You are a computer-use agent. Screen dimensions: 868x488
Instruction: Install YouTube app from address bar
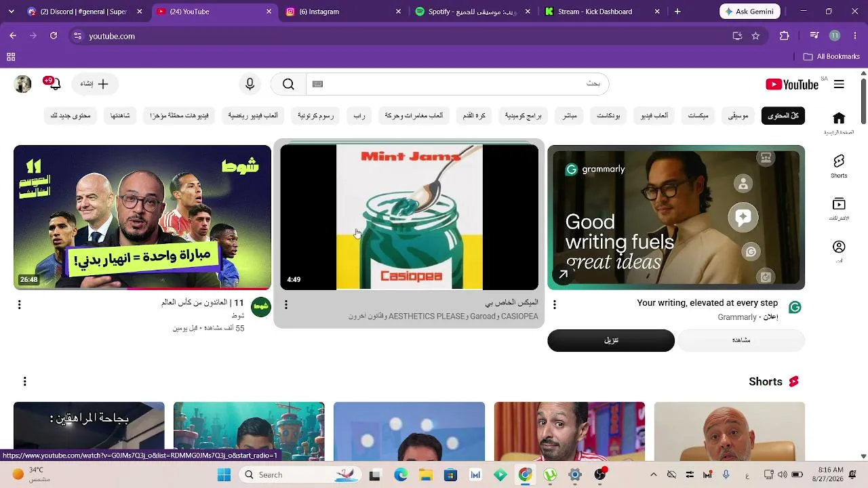[x=737, y=36]
